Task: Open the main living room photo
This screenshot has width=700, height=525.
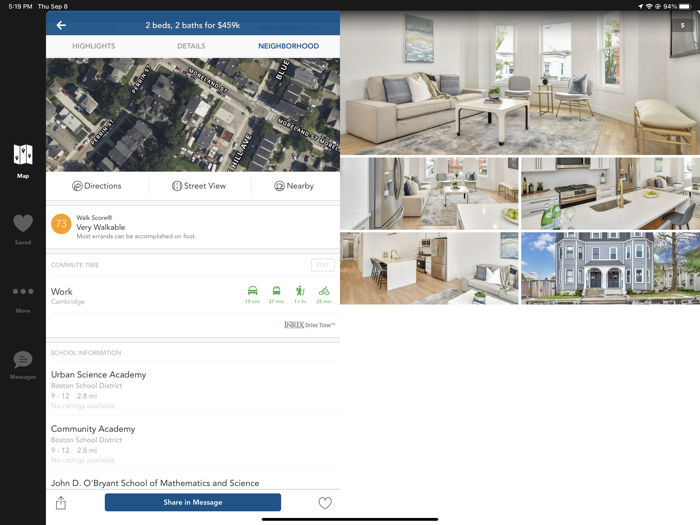Action: click(520, 83)
